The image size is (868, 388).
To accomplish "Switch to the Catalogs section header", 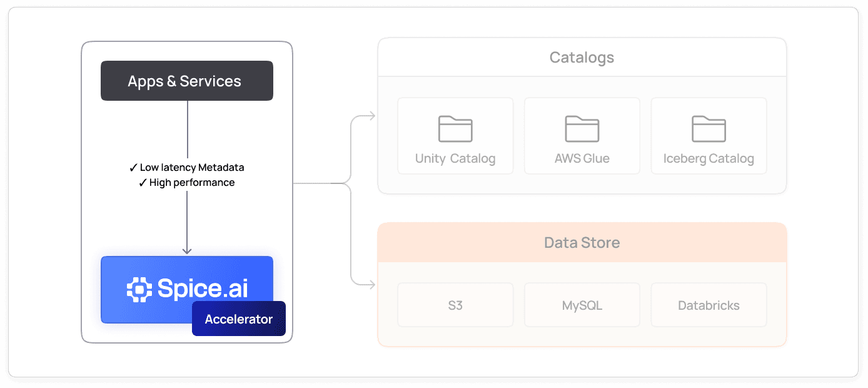I will [x=582, y=57].
